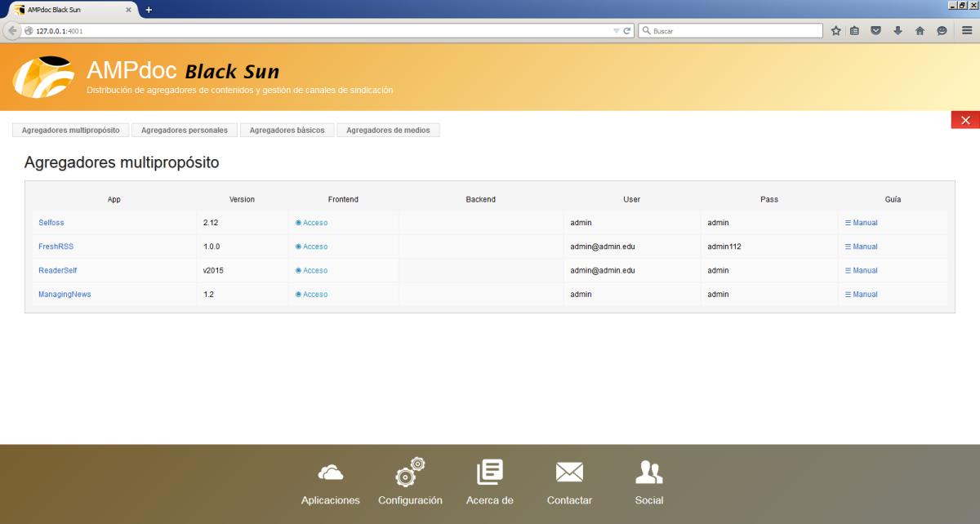Go to Firefox home page icon
Viewport: 980px width, 524px height.
point(920,31)
